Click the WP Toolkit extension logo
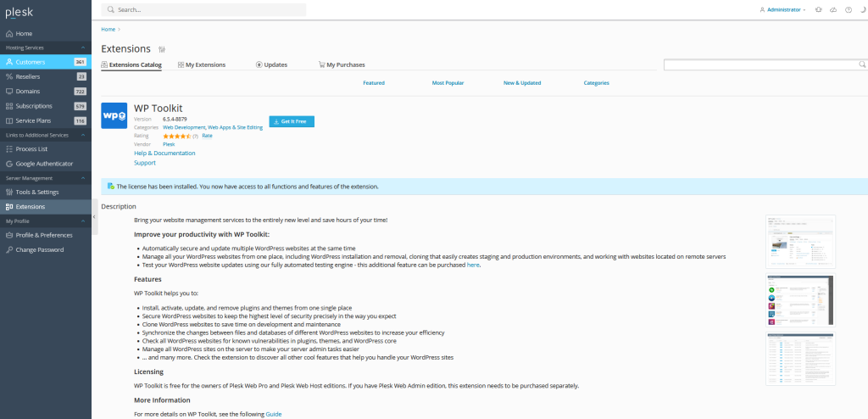This screenshot has height=419, width=868. [114, 115]
